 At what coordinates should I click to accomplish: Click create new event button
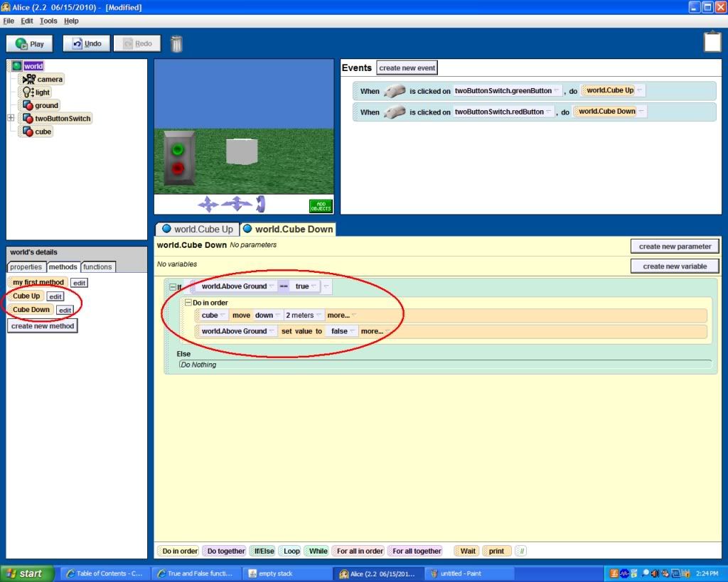pos(407,68)
